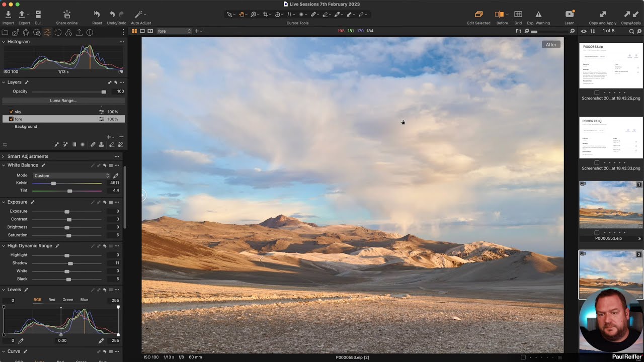Screen dimensions: 644x362
Task: Select the Rotate cursor tool
Action: point(277,15)
